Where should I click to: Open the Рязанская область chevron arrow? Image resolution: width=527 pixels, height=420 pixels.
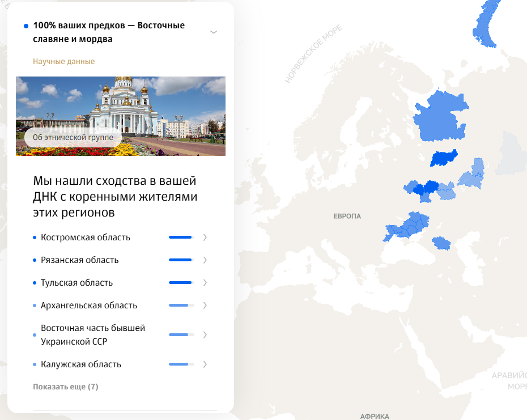tap(205, 260)
